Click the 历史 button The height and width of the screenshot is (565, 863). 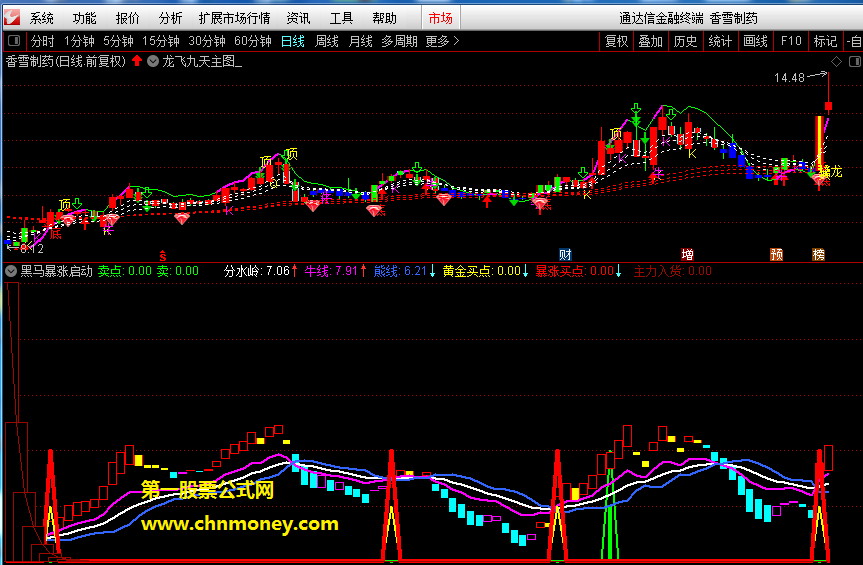tap(685, 41)
